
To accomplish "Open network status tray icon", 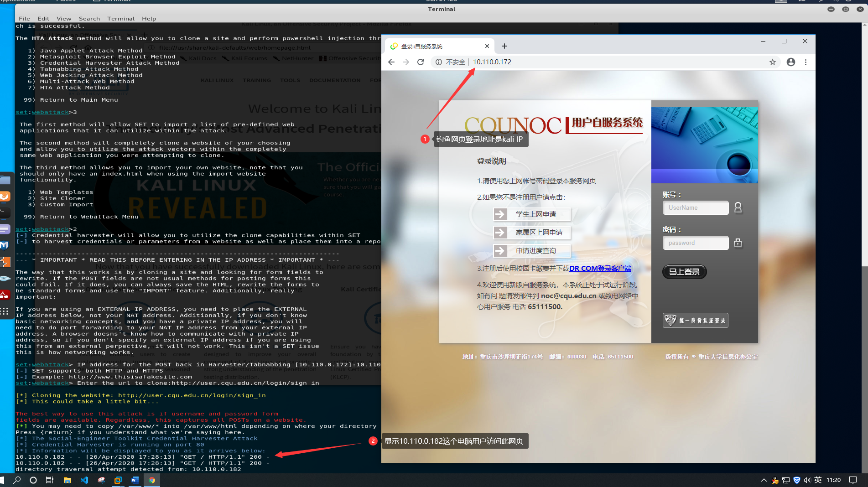I will pyautogui.click(x=786, y=480).
